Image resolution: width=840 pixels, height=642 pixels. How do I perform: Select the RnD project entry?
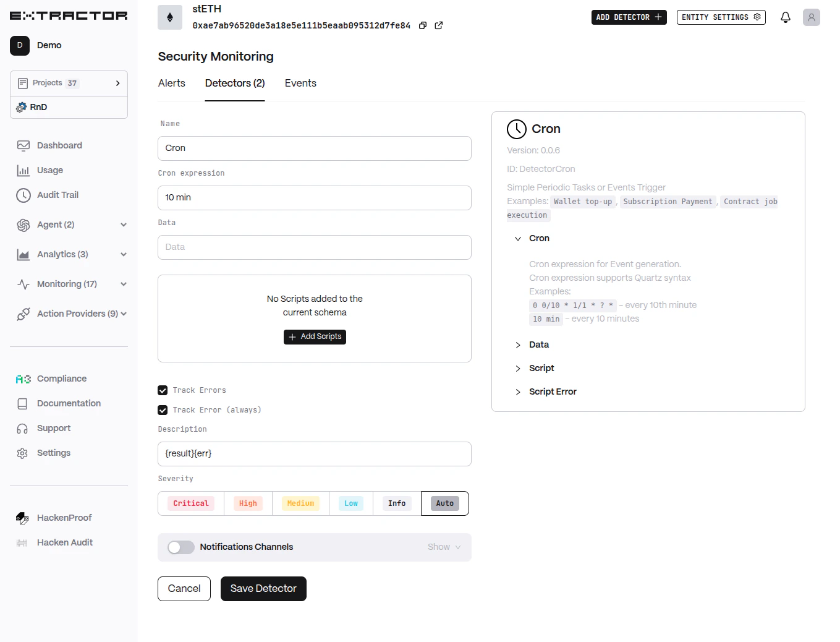69,107
